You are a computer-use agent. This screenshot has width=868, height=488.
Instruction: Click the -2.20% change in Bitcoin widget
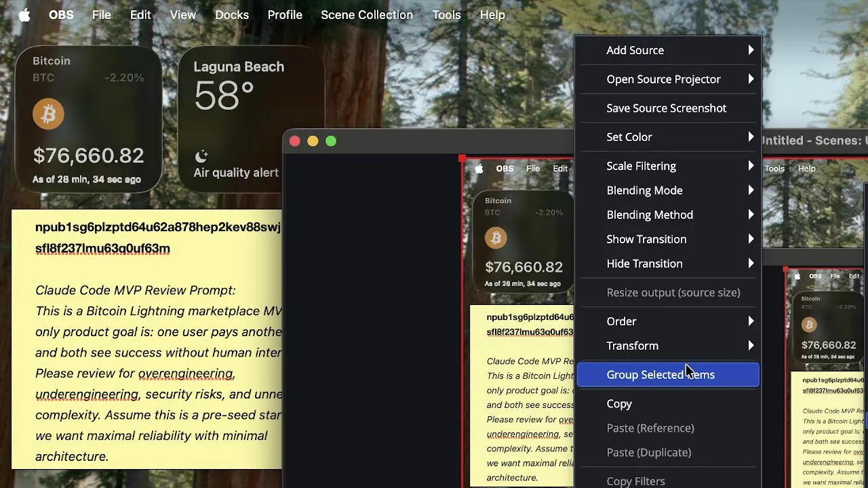click(x=124, y=78)
